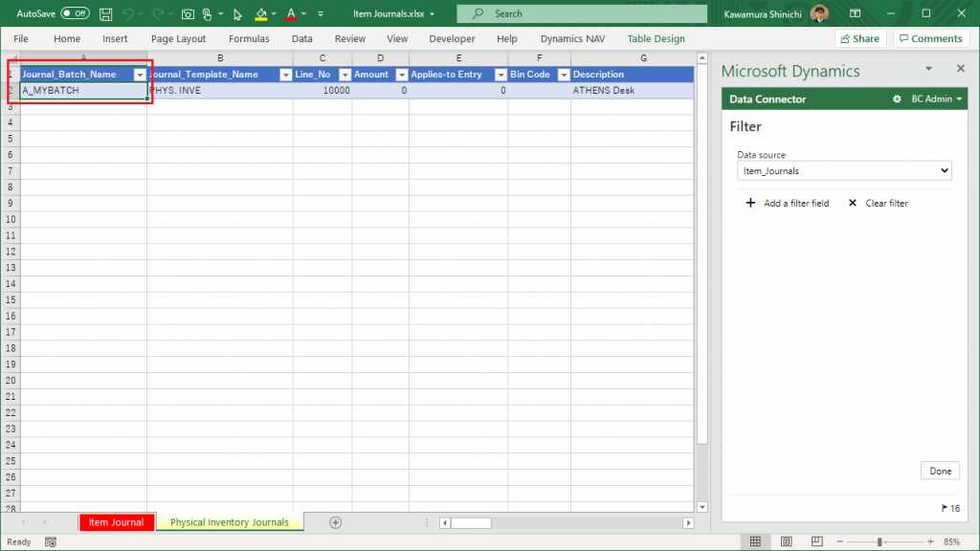
Task: Click the touch/mouse mode icon
Action: tap(208, 13)
